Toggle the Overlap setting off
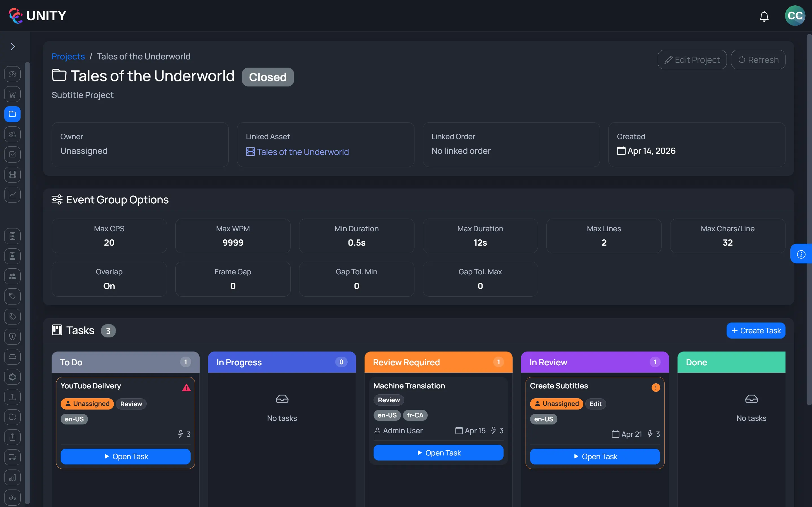Viewport: 812px width, 507px height. coord(109,286)
